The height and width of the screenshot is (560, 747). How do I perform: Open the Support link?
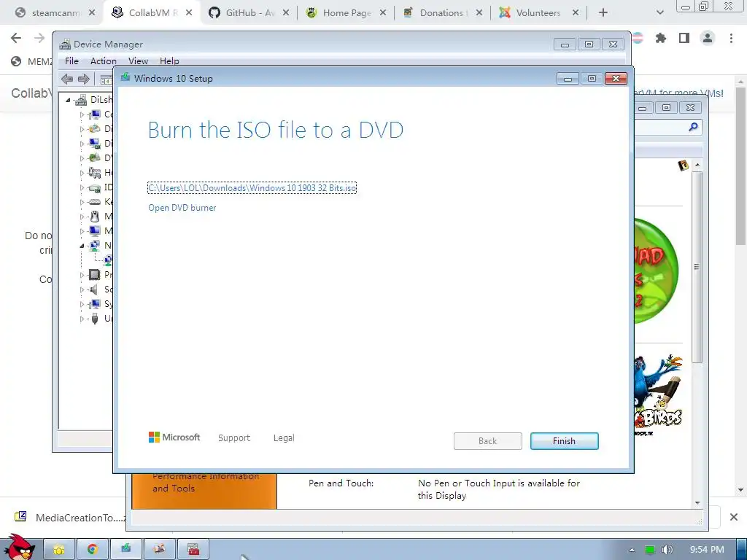234,437
